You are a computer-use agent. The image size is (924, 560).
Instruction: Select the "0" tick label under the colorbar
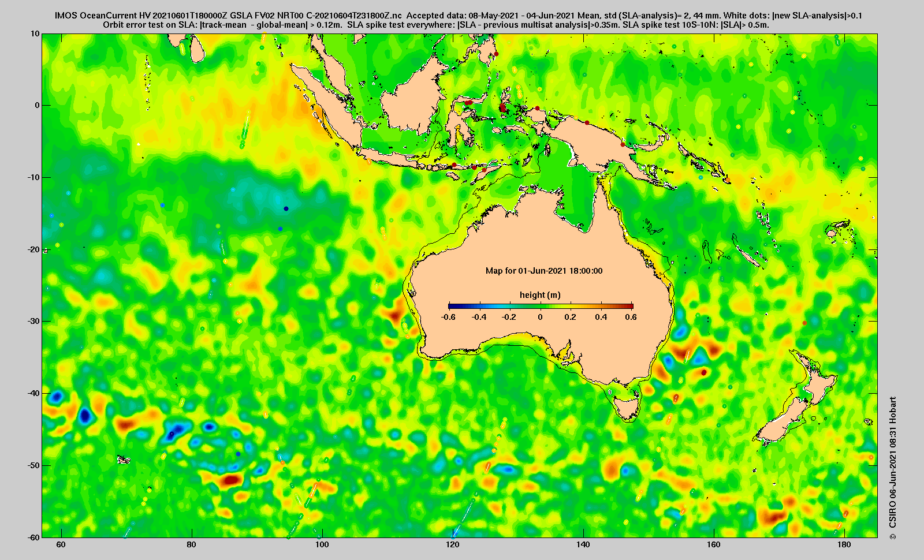541,317
